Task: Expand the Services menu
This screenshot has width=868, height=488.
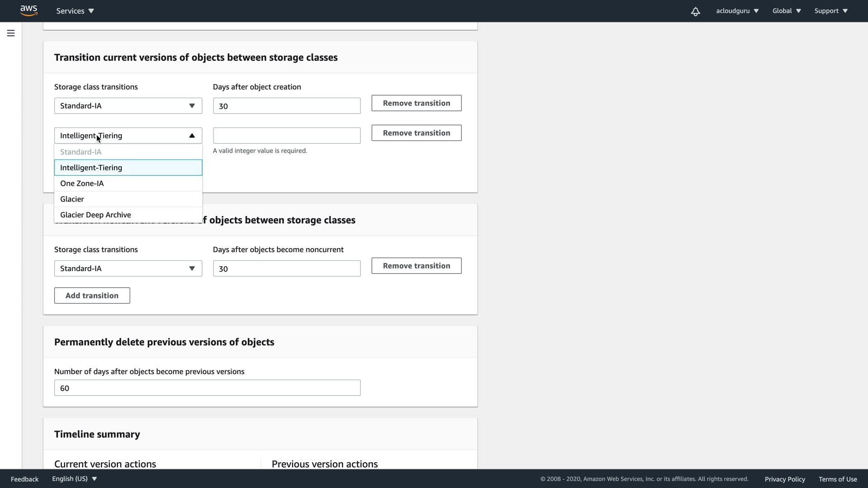Action: tap(75, 11)
